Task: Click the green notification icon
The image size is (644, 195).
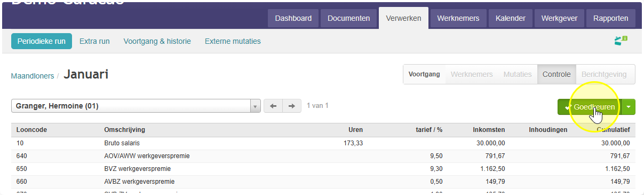Action: pos(621,41)
